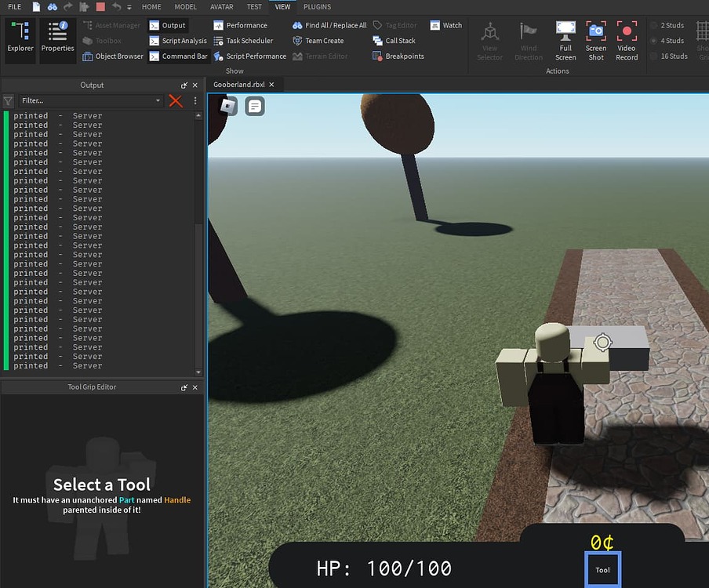This screenshot has width=709, height=588.
Task: Select the 4 Studs grid option
Action: point(667,41)
